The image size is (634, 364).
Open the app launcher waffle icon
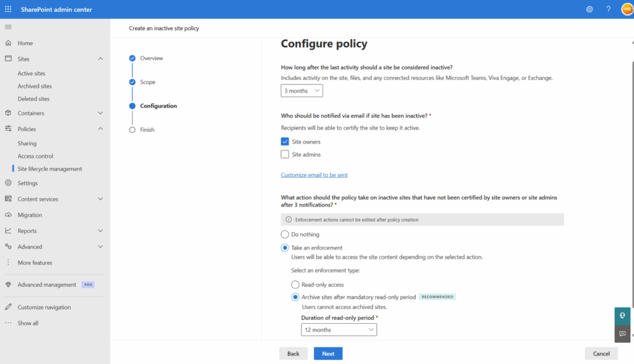point(8,9)
